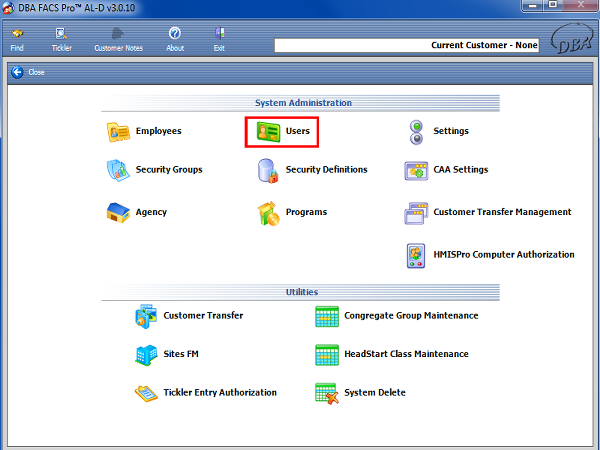
Task: Click the Agency label
Action: click(151, 212)
